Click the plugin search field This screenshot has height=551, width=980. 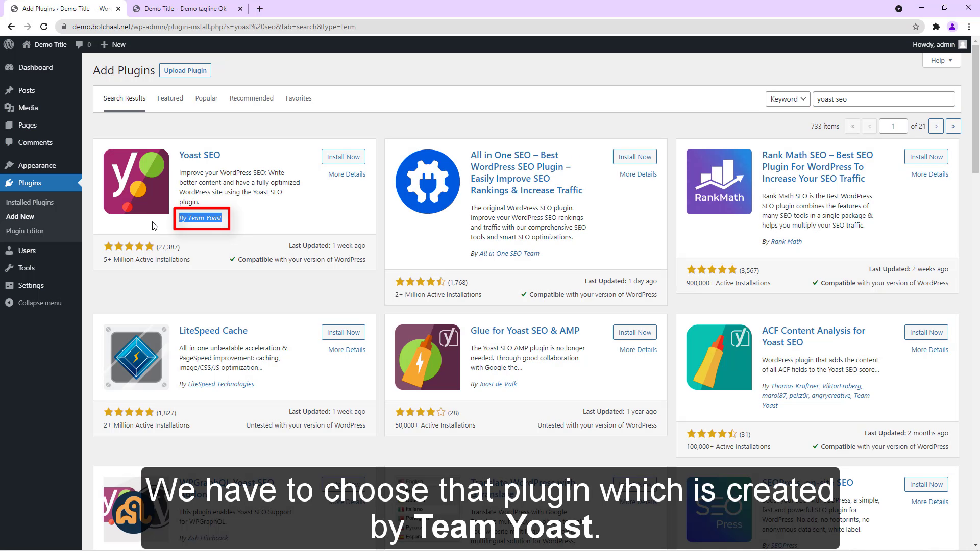click(x=884, y=99)
